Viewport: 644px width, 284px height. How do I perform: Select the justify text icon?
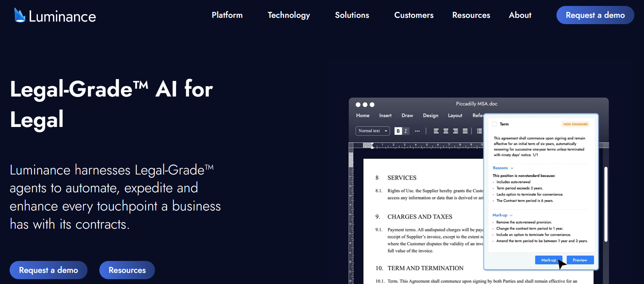(x=465, y=131)
